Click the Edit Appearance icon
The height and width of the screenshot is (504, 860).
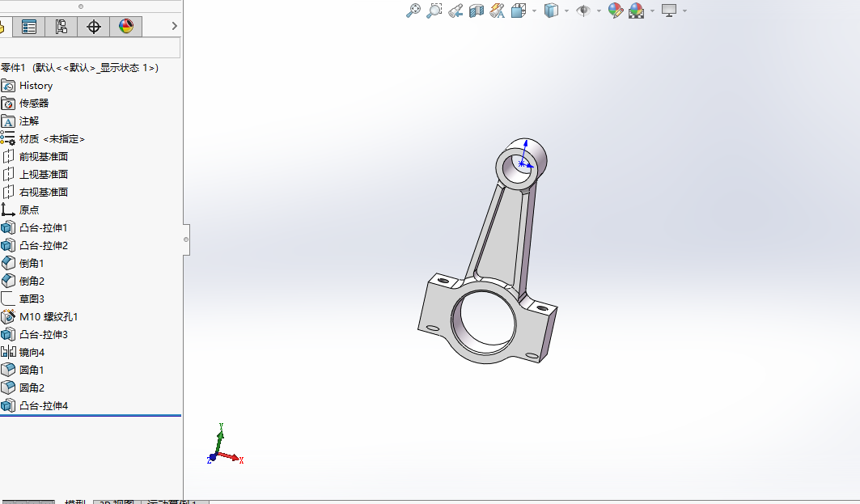(616, 11)
